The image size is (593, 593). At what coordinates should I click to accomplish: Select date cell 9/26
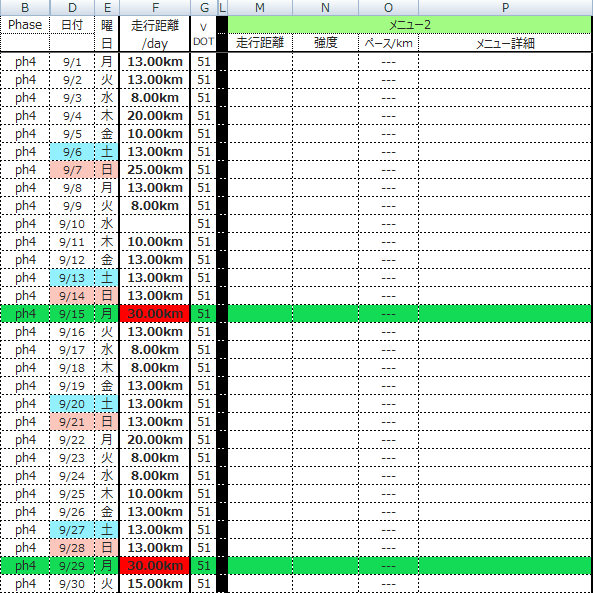coord(72,512)
